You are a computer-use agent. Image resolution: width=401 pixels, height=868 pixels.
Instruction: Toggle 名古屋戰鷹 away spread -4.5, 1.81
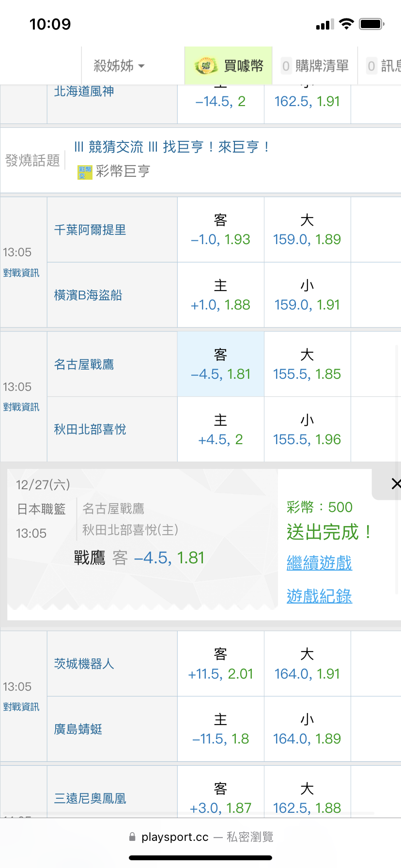point(220,364)
